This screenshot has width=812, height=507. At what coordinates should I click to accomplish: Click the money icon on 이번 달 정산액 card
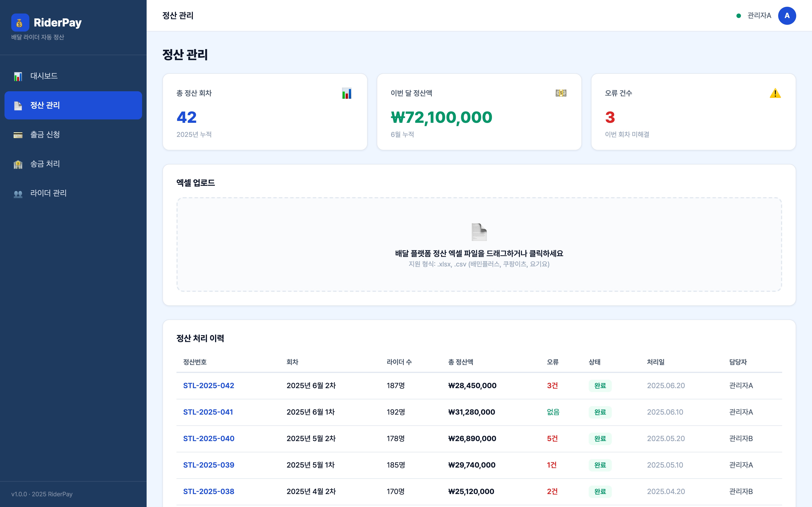point(561,93)
